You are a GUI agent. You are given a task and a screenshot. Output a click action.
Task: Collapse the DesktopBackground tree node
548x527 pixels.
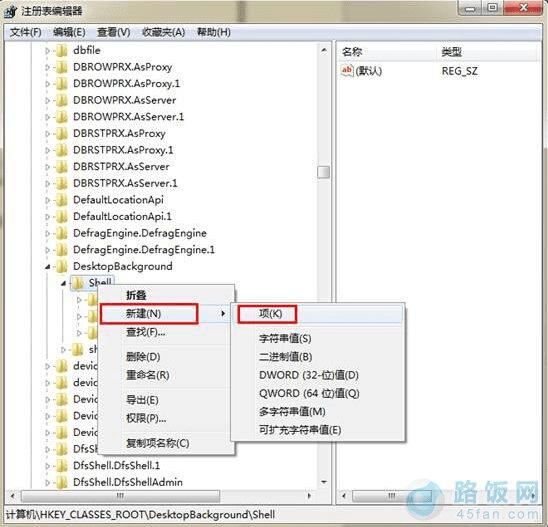[x=48, y=267]
